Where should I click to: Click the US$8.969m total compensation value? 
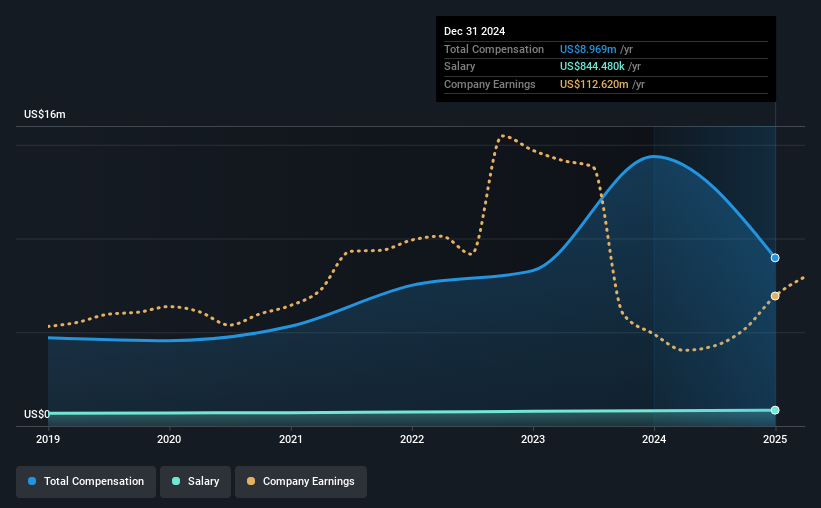(x=588, y=49)
